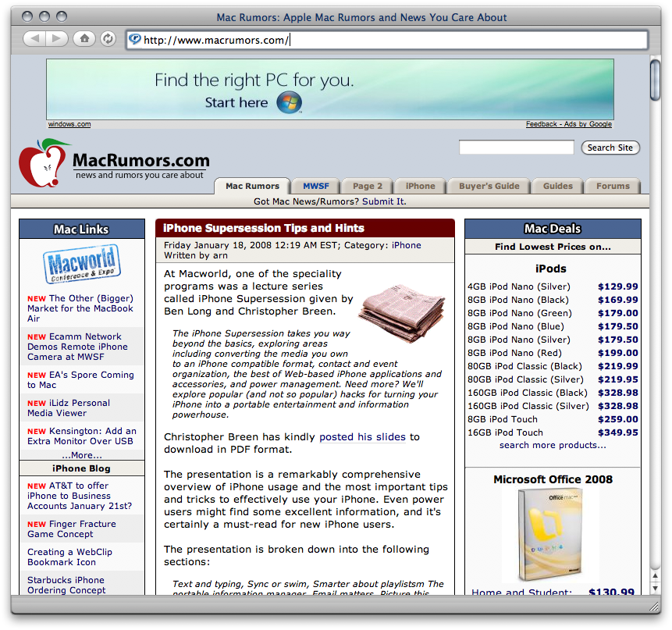Click the Windows logo in the ad
Image resolution: width=672 pixels, height=630 pixels.
coord(289,103)
